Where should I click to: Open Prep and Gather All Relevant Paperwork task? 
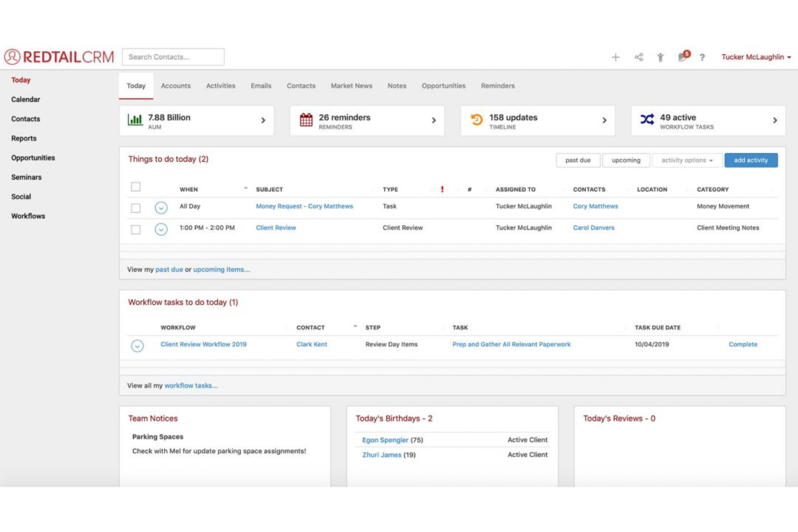coord(511,344)
